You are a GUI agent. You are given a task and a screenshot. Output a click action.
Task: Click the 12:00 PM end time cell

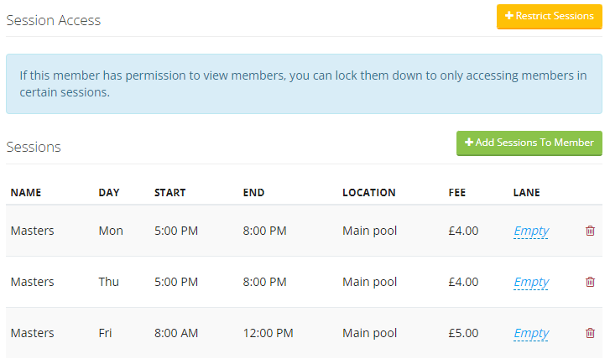[x=268, y=333]
